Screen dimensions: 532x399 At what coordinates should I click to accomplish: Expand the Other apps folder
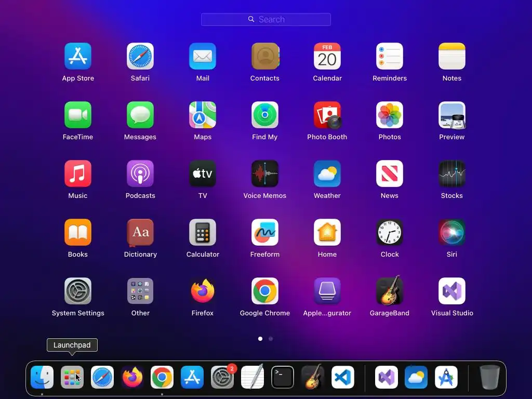pyautogui.click(x=140, y=291)
